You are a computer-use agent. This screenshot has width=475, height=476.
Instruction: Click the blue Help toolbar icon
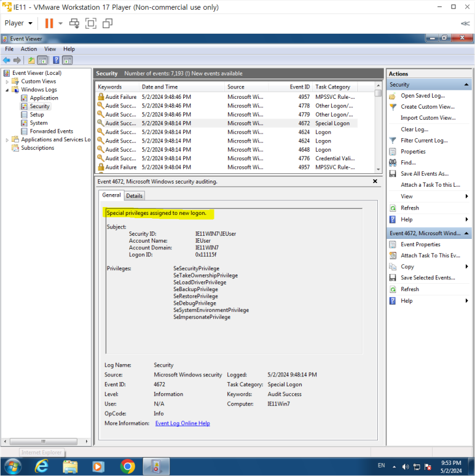pos(56,60)
